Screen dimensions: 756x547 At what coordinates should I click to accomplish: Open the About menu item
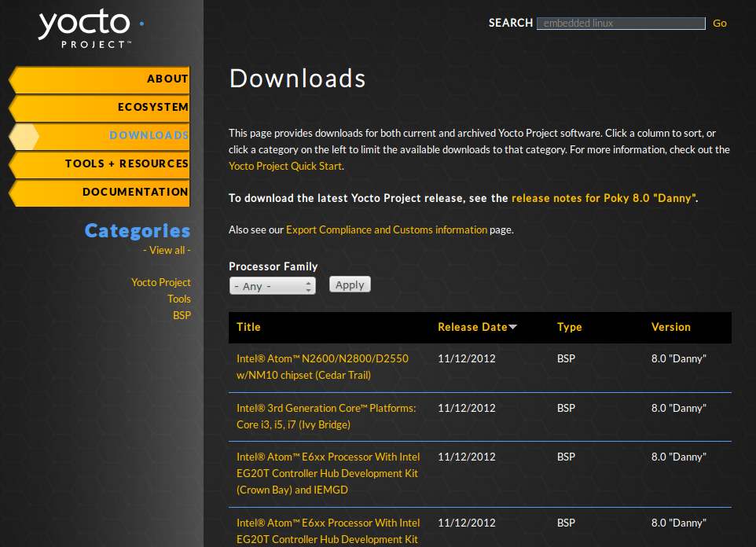(167, 79)
